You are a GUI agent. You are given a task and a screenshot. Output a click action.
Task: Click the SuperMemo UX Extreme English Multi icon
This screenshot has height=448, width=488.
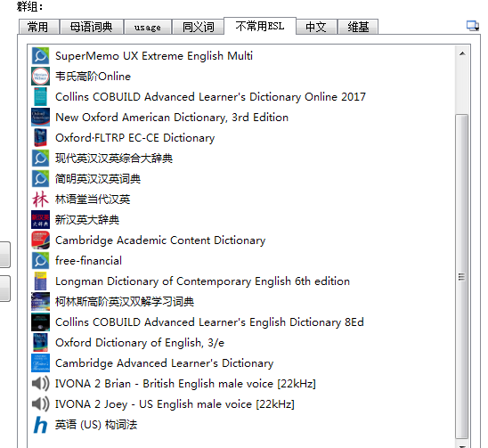pyautogui.click(x=40, y=56)
